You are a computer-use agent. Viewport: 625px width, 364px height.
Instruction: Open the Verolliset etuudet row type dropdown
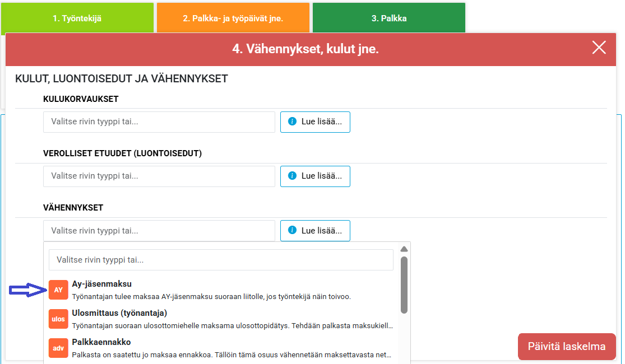click(x=159, y=176)
